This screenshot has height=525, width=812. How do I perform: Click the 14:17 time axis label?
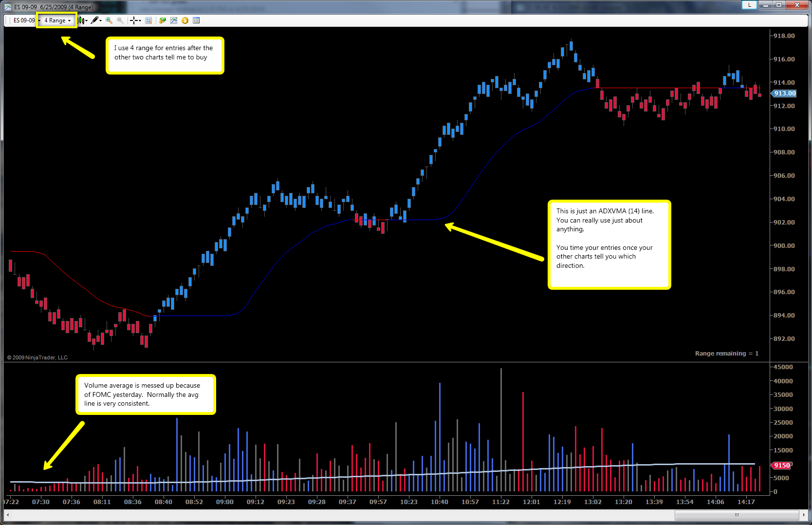[x=746, y=502]
